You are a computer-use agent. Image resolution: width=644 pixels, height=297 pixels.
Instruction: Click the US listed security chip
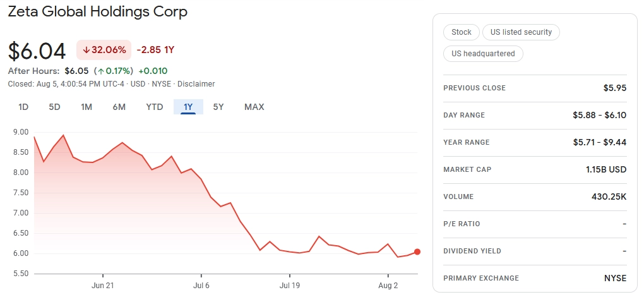521,32
